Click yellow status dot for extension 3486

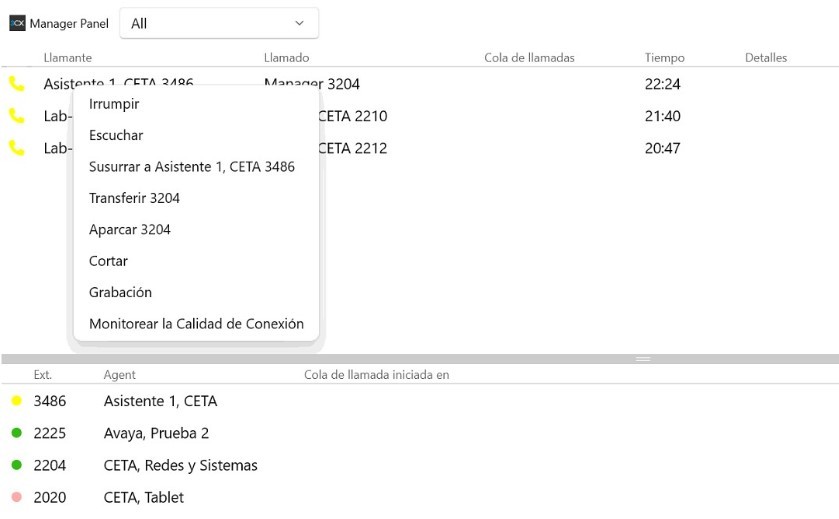click(16, 401)
